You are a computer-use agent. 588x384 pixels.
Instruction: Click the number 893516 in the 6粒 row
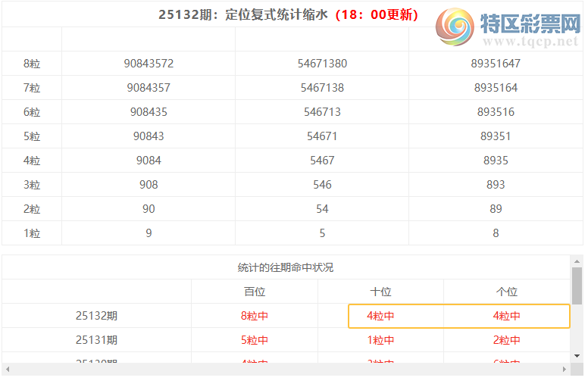click(x=496, y=112)
